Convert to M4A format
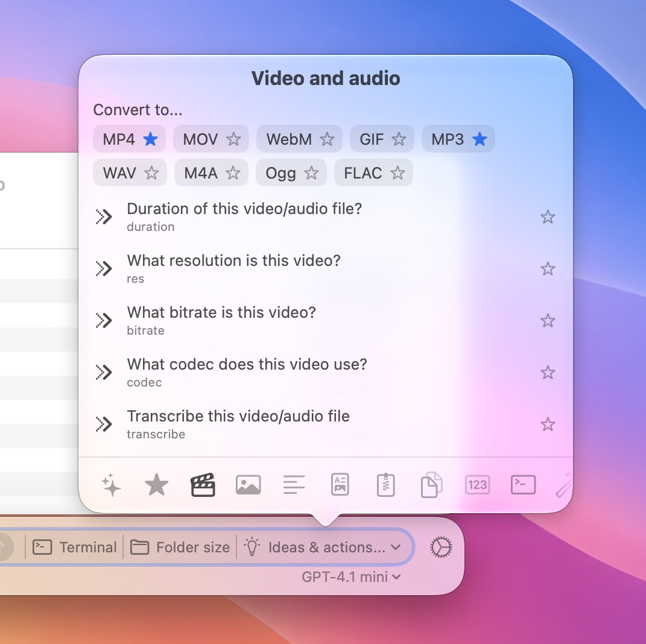Screen dimensions: 646x644 201,173
